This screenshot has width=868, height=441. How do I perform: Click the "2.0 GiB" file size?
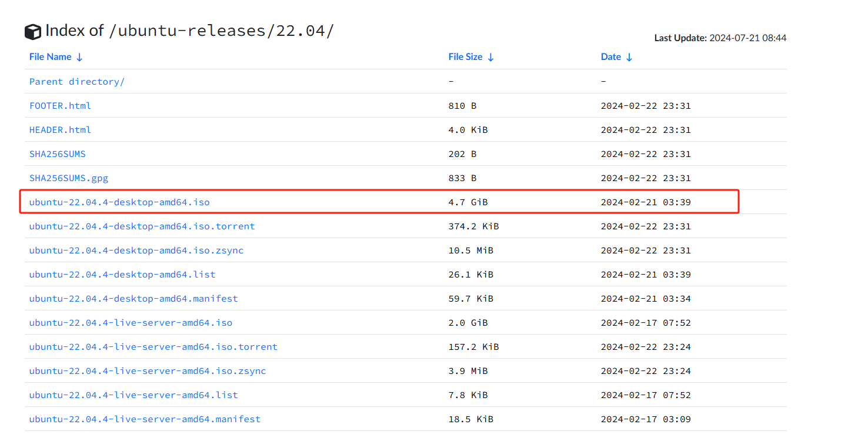pyautogui.click(x=468, y=323)
